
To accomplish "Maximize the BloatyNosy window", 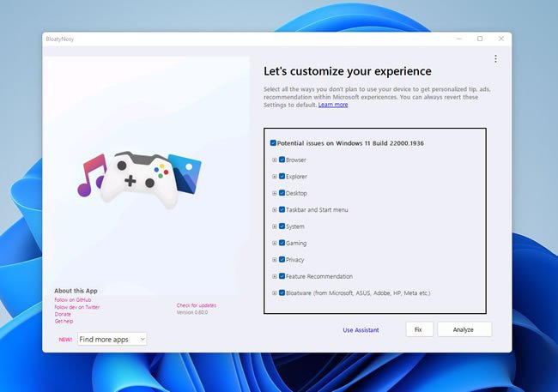I will pyautogui.click(x=480, y=39).
